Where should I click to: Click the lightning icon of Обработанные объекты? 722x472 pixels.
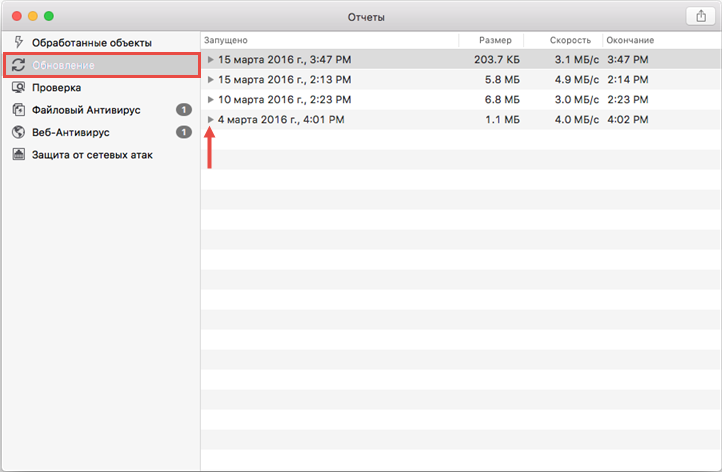[x=18, y=42]
